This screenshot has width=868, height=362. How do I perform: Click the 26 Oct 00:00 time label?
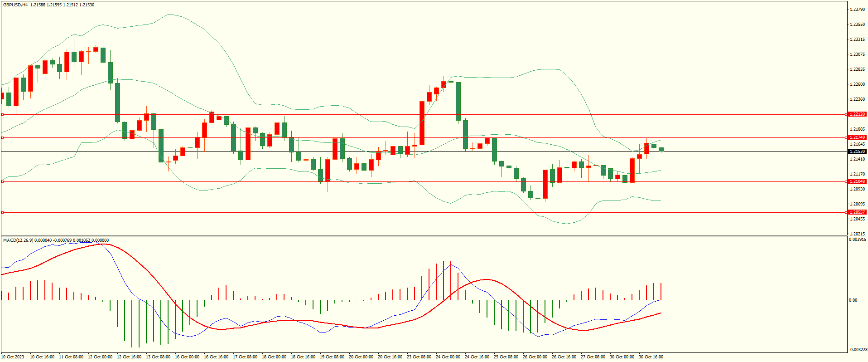535,357
